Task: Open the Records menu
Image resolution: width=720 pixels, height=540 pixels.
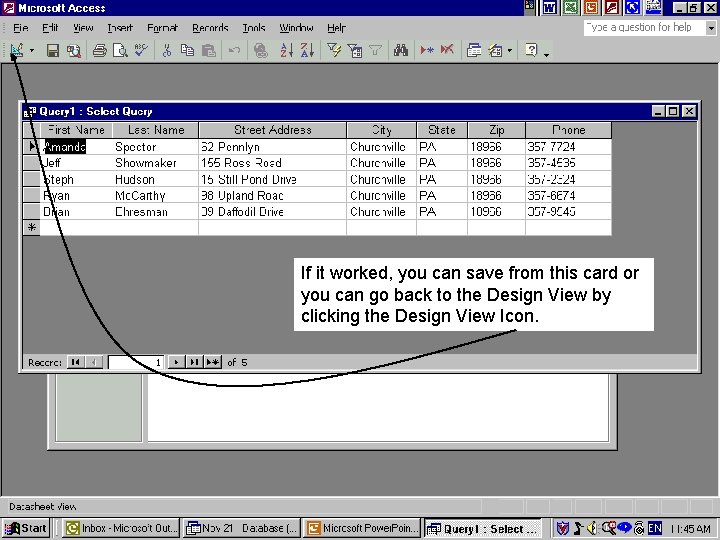Action: (x=210, y=28)
